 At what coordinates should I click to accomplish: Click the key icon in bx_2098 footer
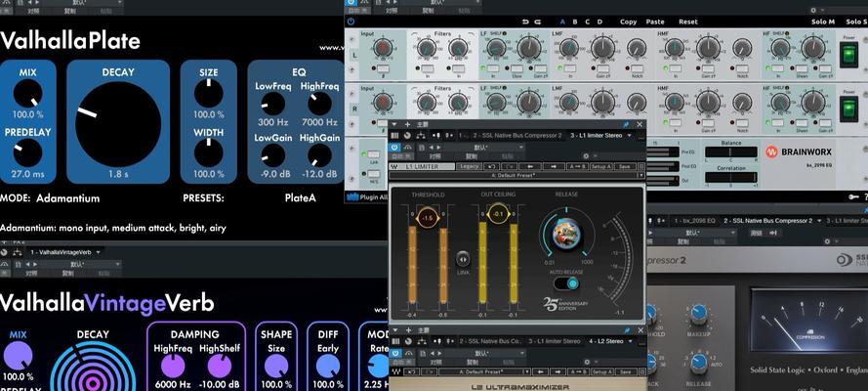pos(853,196)
